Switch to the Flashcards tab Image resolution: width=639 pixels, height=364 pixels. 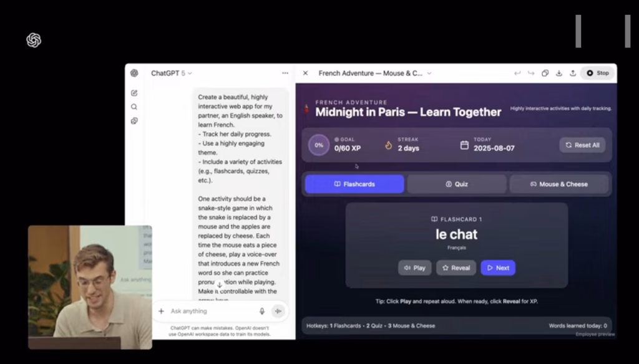pos(354,184)
